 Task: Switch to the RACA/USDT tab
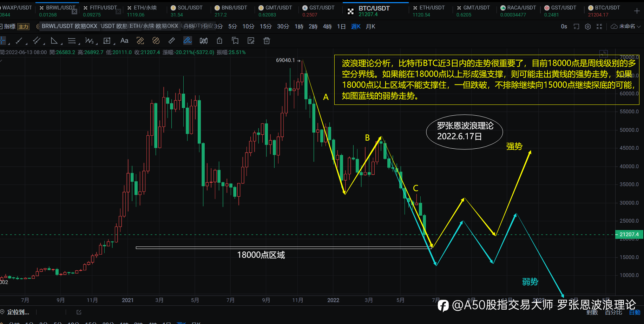tap(518, 11)
